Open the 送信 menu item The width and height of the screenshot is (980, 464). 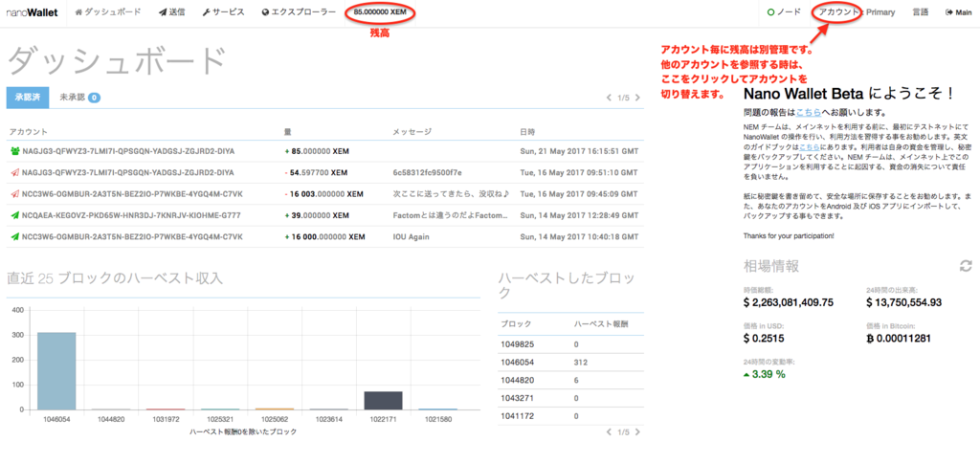coord(172,11)
